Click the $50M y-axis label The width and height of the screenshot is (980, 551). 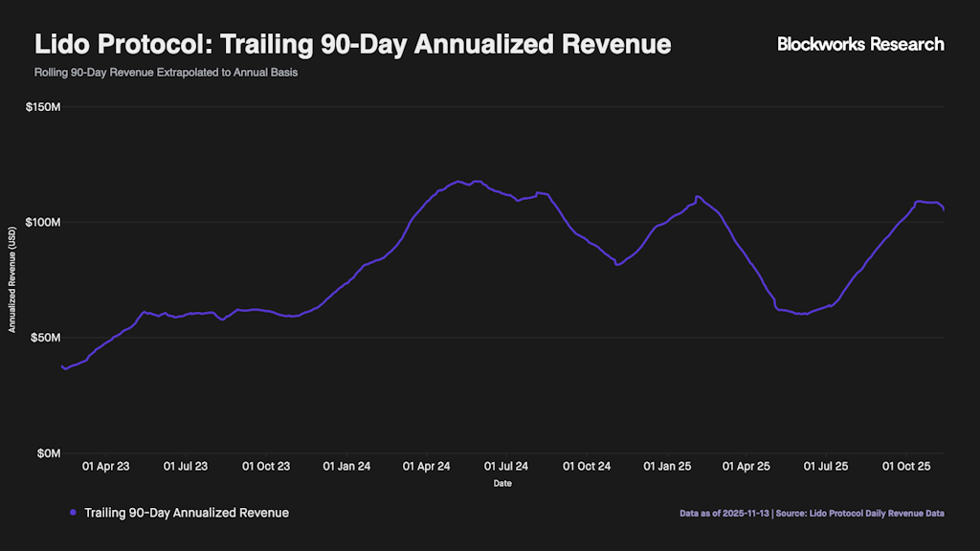tap(46, 338)
